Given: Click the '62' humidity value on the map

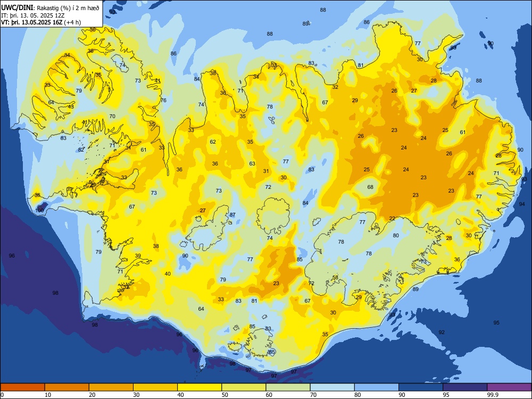Looking at the screenshot, I should (x=213, y=142).
